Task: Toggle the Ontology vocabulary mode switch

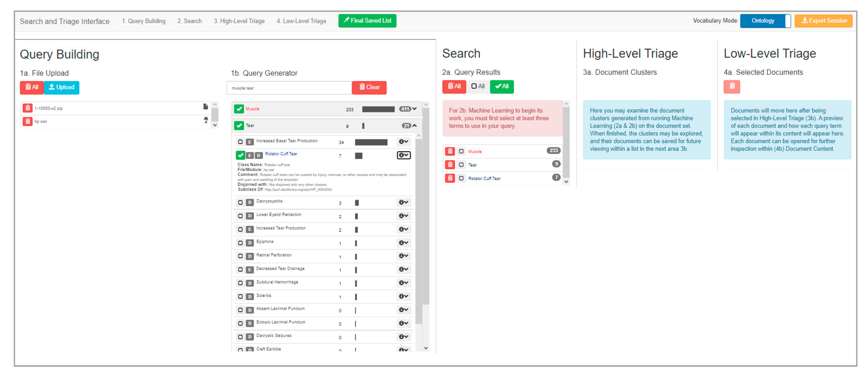Action: tap(765, 21)
